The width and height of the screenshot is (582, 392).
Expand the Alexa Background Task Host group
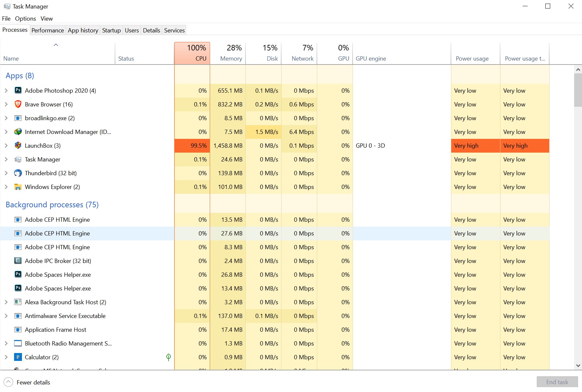click(x=6, y=302)
